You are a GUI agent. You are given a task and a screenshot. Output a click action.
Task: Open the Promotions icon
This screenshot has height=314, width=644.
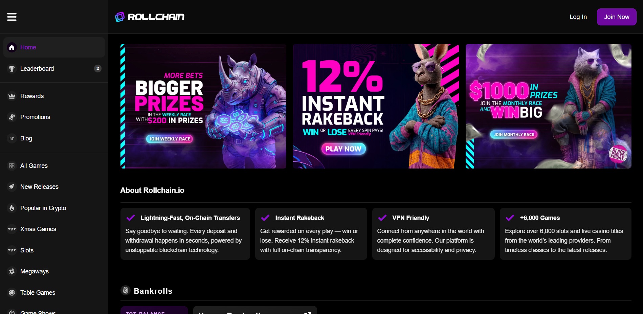pyautogui.click(x=12, y=117)
